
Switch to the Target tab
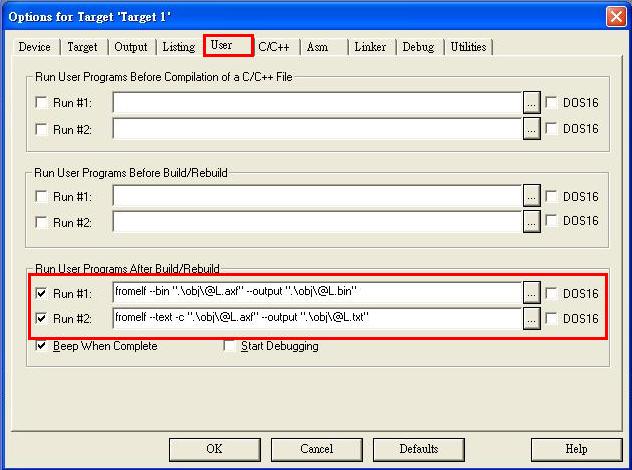coord(83,47)
